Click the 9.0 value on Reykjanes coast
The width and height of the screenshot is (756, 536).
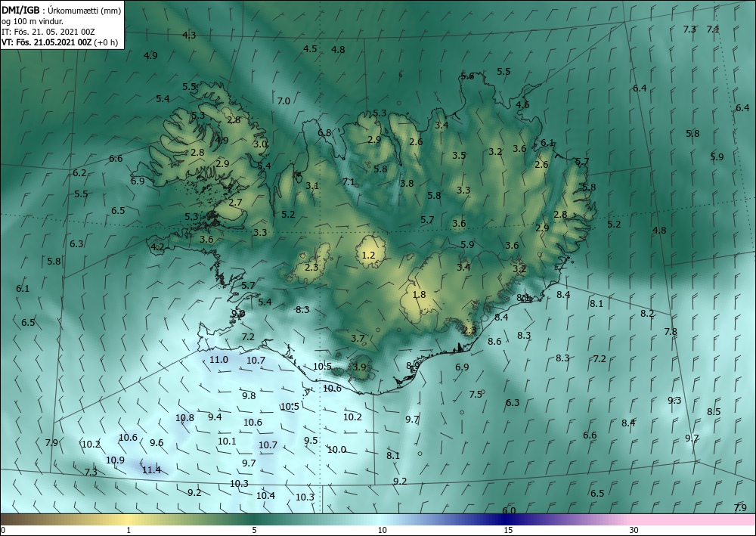tap(238, 314)
